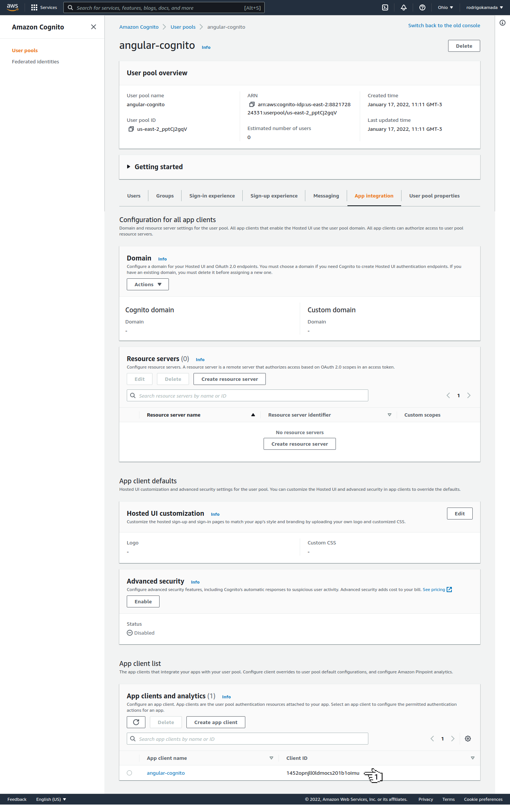Image resolution: width=510 pixels, height=812 pixels.
Task: Go to previous page of app clients
Action: (432, 739)
